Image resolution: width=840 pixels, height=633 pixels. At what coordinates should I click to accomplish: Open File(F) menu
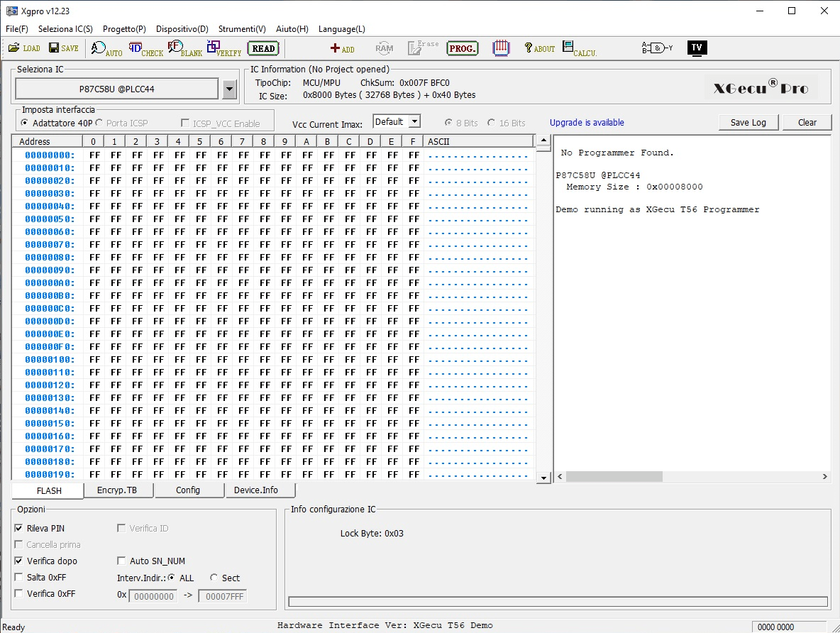[x=16, y=29]
